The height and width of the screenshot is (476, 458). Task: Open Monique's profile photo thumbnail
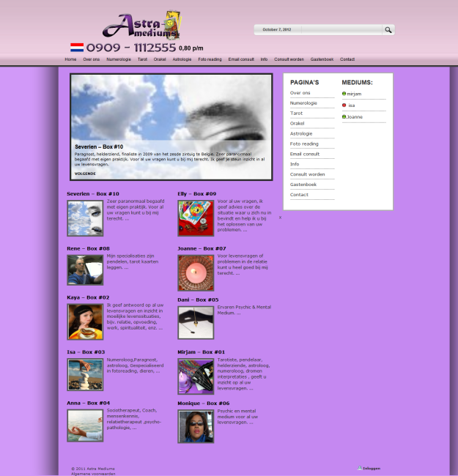tap(196, 426)
